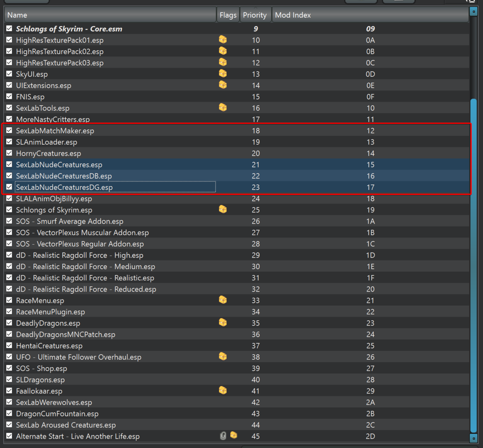Uncheck the FNIS.esp plugin checkbox
This screenshot has height=448, width=483.
[9, 96]
